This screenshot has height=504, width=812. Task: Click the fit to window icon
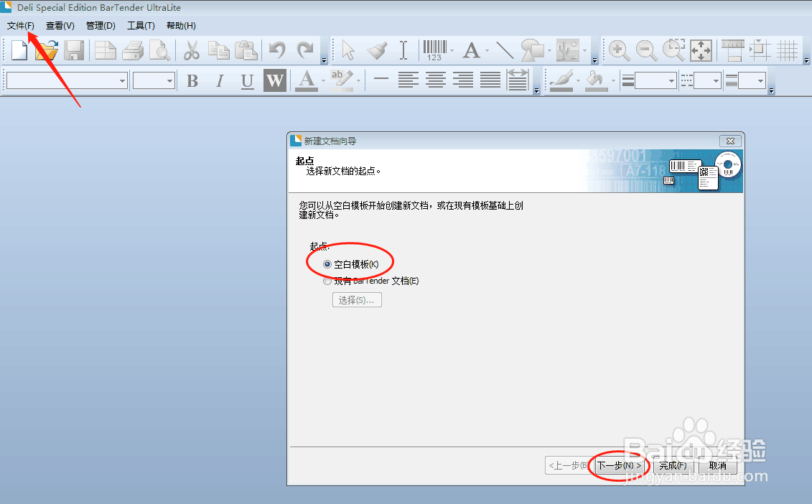coord(701,50)
